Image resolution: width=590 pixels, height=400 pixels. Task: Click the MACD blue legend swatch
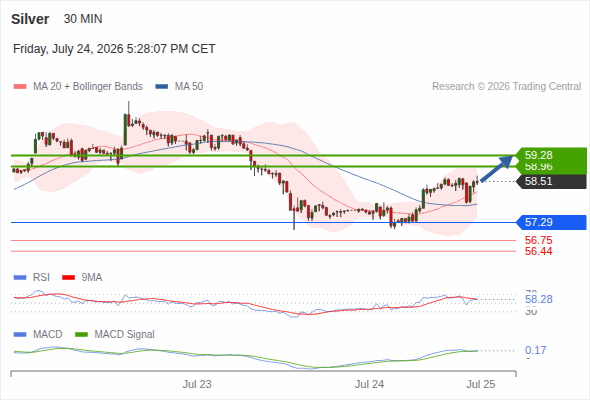(20, 335)
